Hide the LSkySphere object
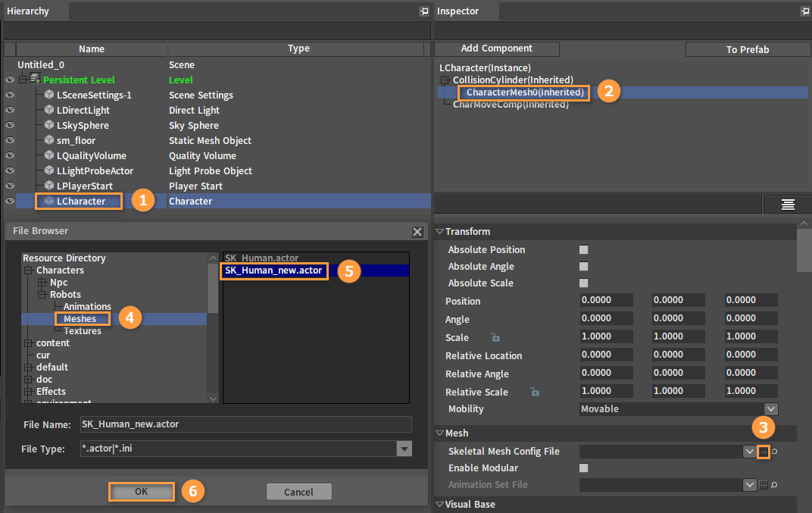 tap(9, 125)
